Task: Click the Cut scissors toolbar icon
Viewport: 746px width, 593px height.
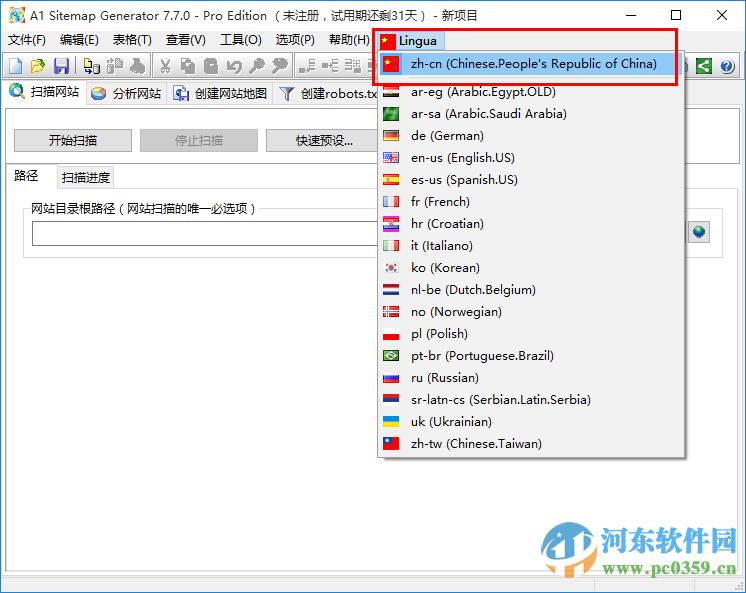Action: (x=165, y=66)
